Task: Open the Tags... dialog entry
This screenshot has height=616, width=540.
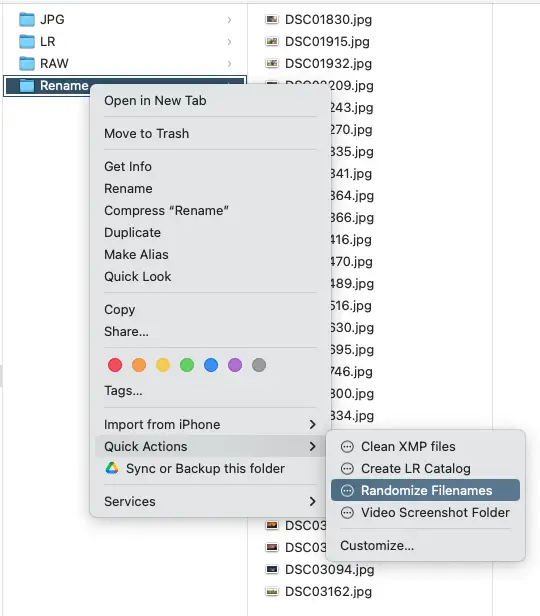Action: point(123,390)
